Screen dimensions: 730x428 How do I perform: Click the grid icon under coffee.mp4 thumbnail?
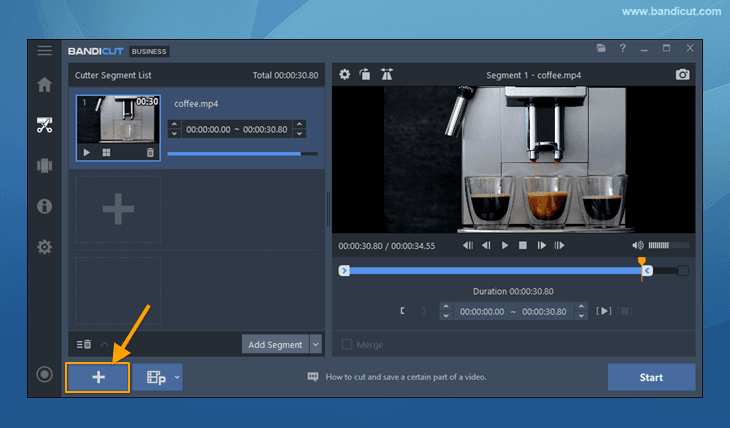(107, 152)
